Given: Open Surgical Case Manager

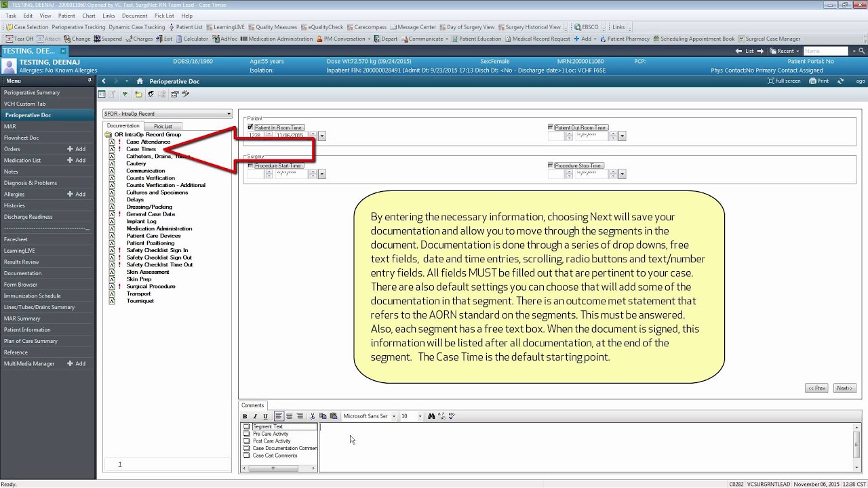Looking at the screenshot, I should click(769, 39).
